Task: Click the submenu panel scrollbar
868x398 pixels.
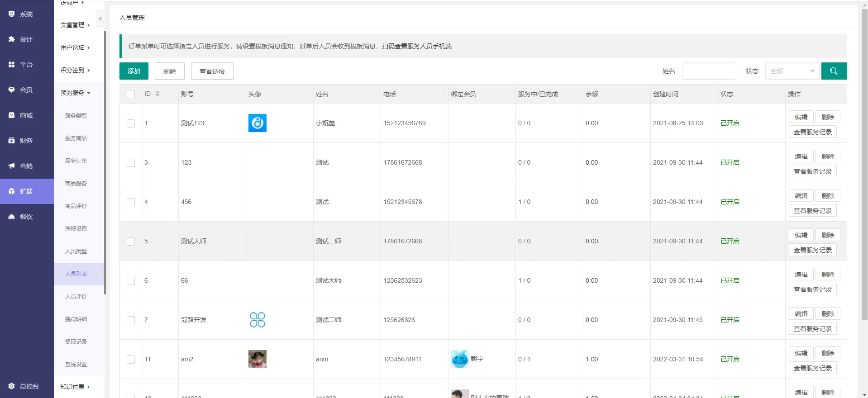Action: (105, 163)
